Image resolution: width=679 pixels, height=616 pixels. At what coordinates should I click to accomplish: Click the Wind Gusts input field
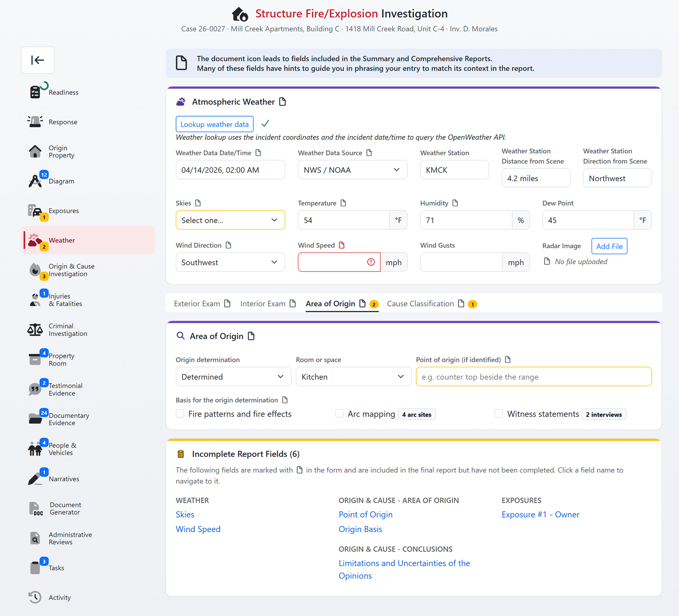461,262
